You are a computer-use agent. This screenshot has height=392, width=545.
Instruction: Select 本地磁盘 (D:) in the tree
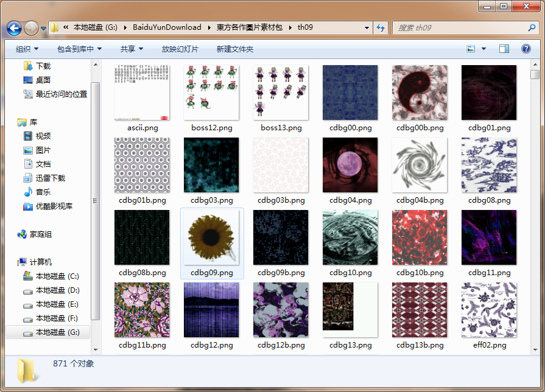[57, 290]
